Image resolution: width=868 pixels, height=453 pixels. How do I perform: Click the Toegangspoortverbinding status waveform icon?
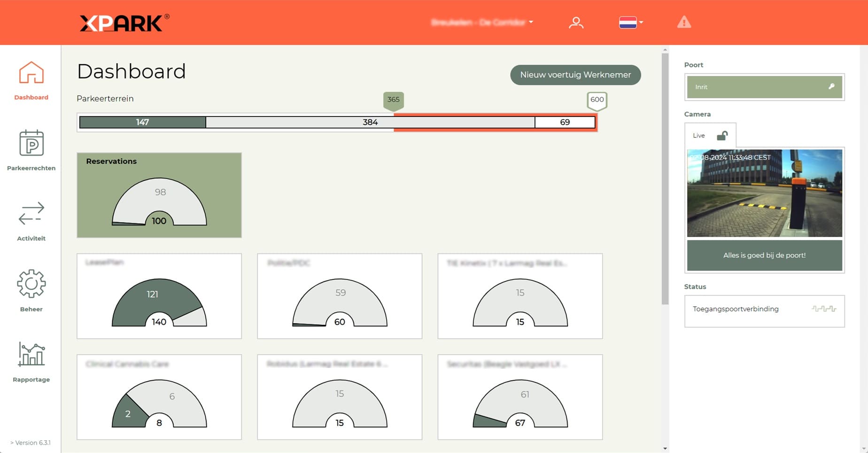824,309
